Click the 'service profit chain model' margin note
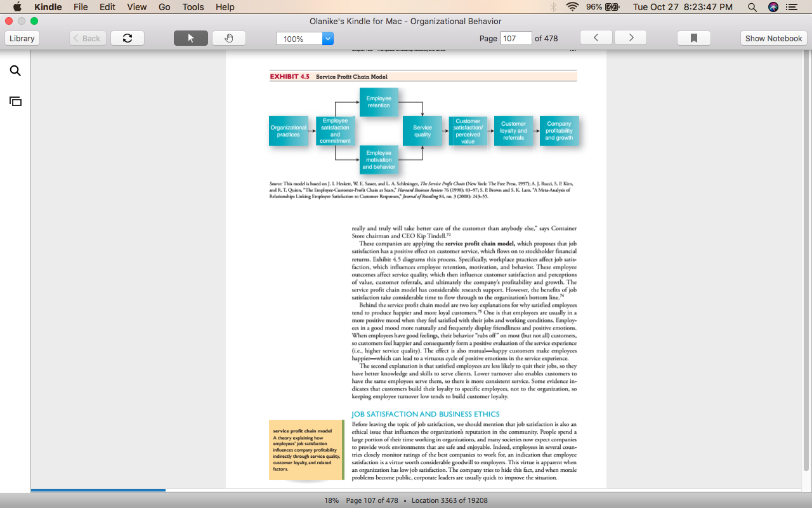 pyautogui.click(x=306, y=450)
